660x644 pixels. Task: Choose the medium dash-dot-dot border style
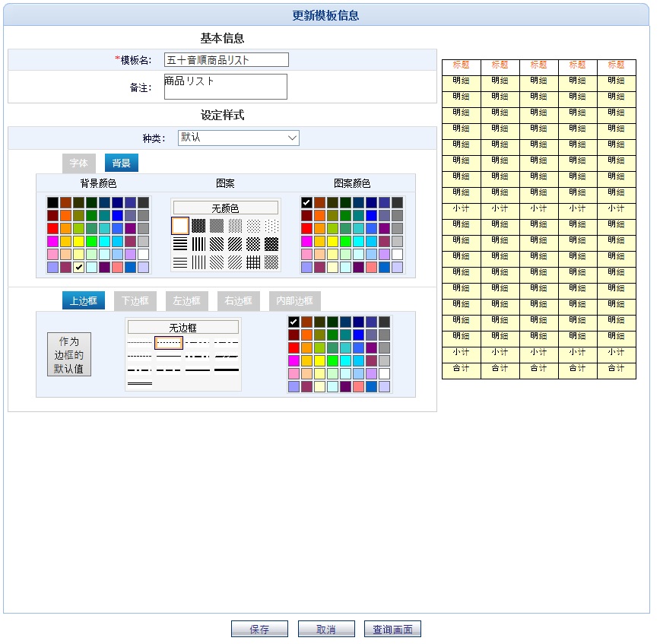click(x=198, y=356)
